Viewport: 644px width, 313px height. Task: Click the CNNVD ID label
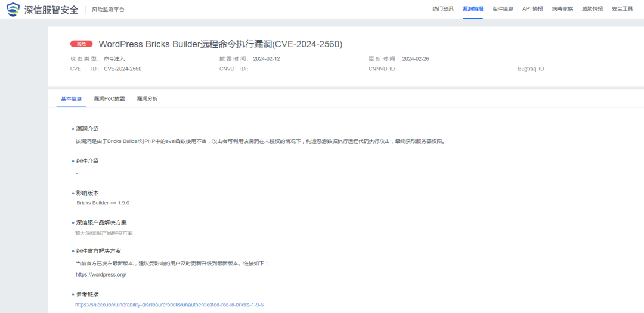pos(383,69)
